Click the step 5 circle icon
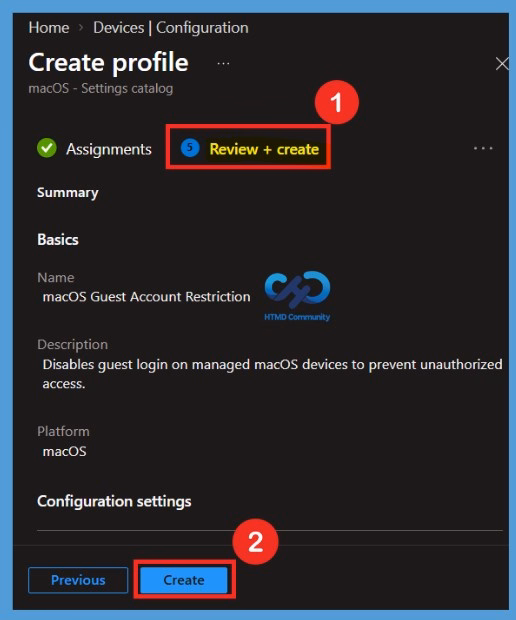This screenshot has height=620, width=516. (x=190, y=148)
